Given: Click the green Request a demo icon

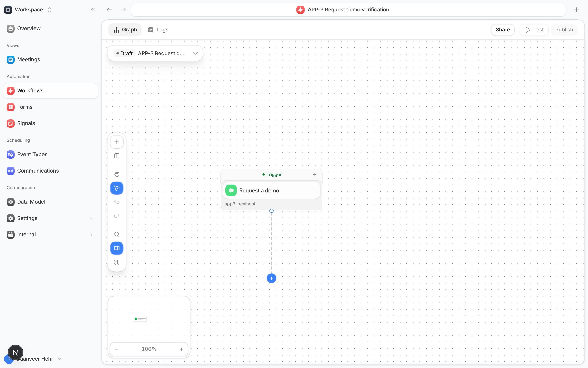Looking at the screenshot, I should coord(231,191).
